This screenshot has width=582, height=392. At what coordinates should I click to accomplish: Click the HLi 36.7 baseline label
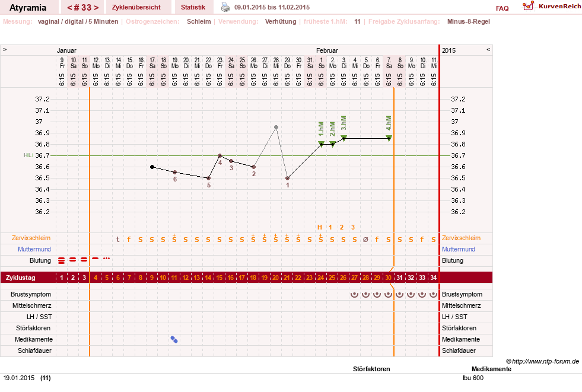point(36,155)
